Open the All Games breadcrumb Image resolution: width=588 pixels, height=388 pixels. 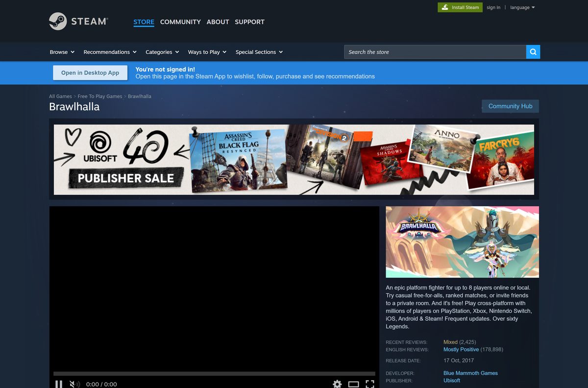pyautogui.click(x=60, y=97)
